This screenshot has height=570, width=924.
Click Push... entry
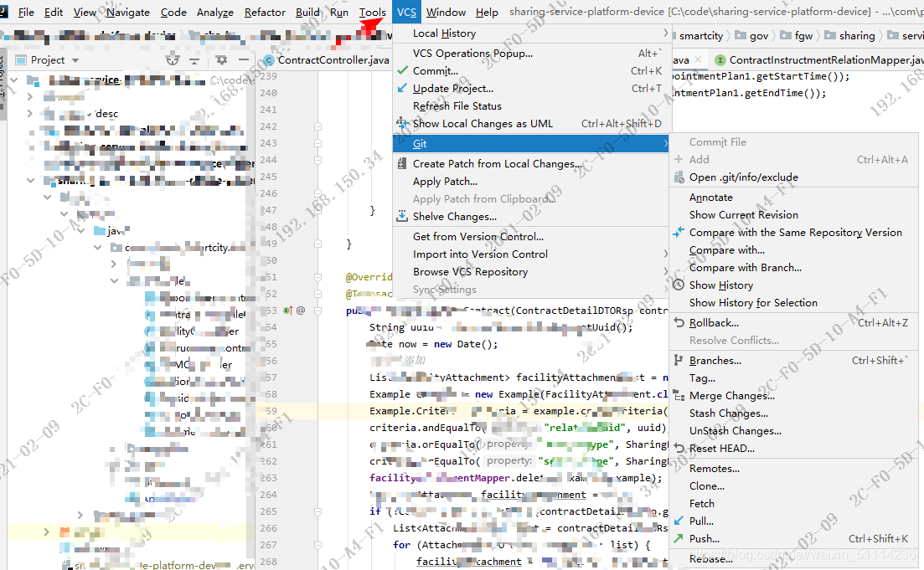796,539
